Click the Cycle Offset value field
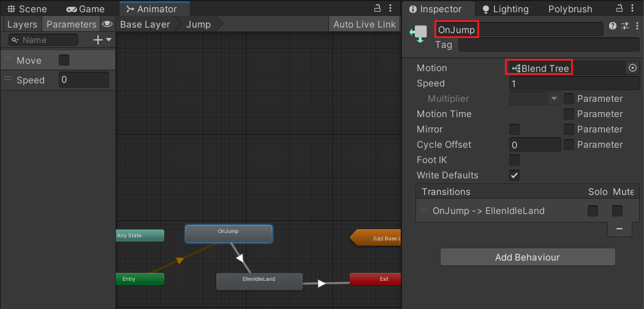 (x=535, y=145)
